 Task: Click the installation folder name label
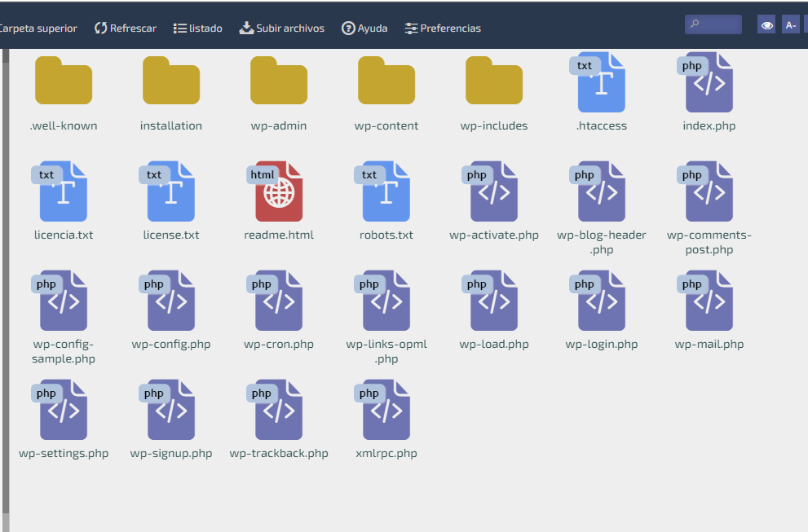pos(171,125)
